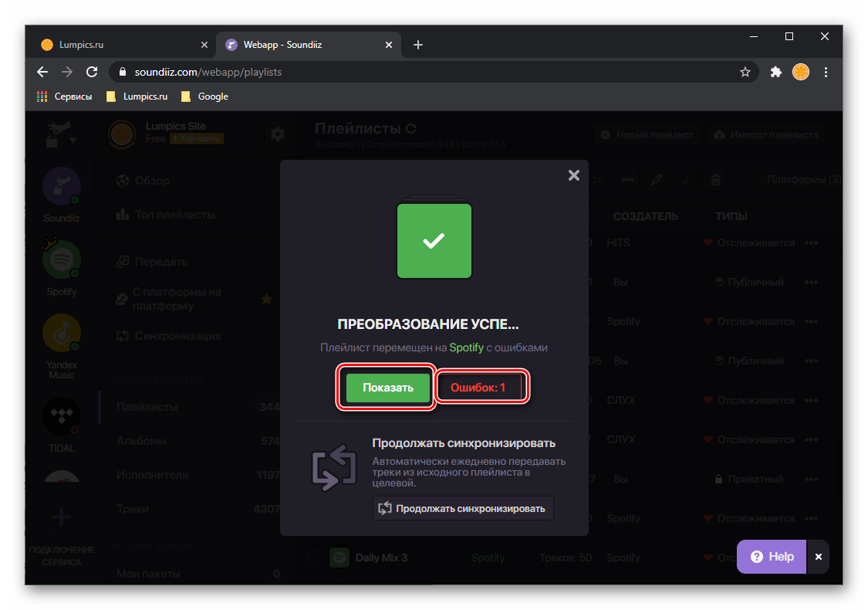Open Плейлисты in the library menu

coord(147,407)
